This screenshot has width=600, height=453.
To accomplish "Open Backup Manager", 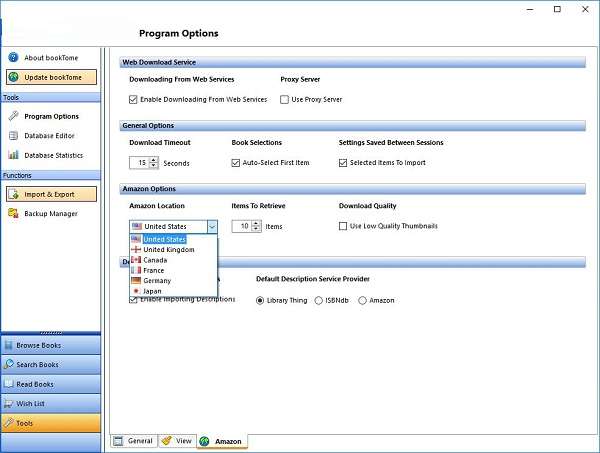I will tap(51, 213).
